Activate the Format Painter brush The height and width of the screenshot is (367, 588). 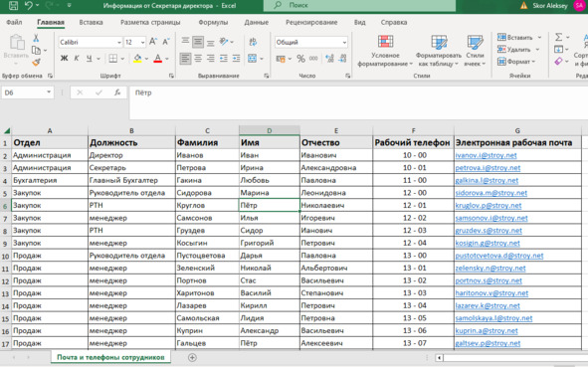coord(36,62)
